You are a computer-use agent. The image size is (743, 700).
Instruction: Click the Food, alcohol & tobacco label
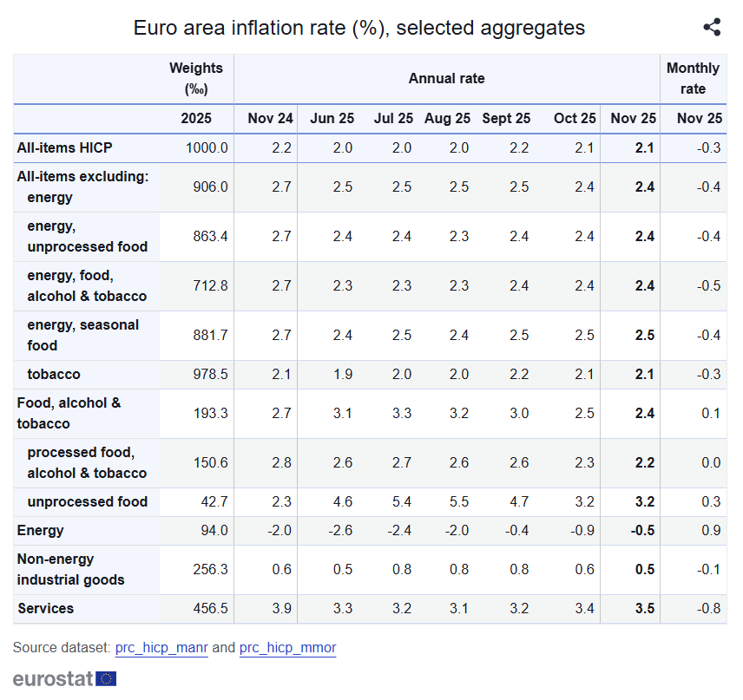(x=69, y=413)
